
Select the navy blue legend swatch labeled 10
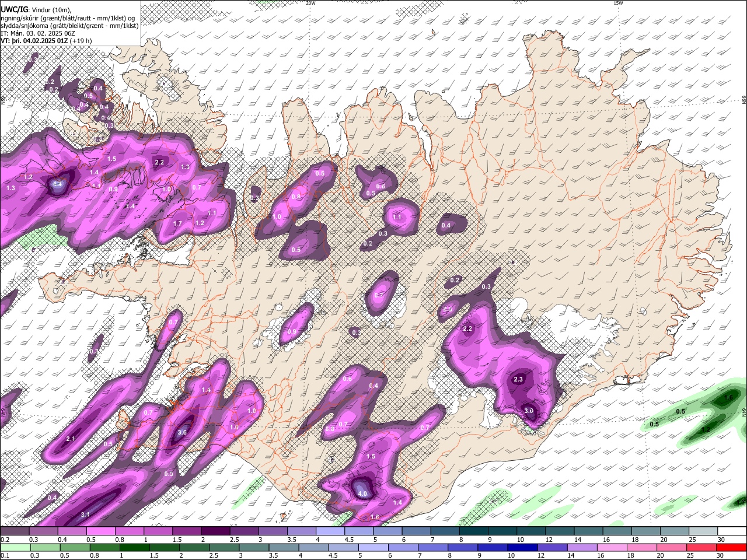click(521, 547)
